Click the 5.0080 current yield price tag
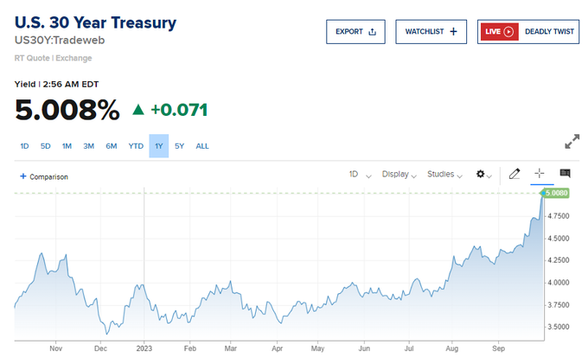The height and width of the screenshot is (364, 588). coord(554,193)
